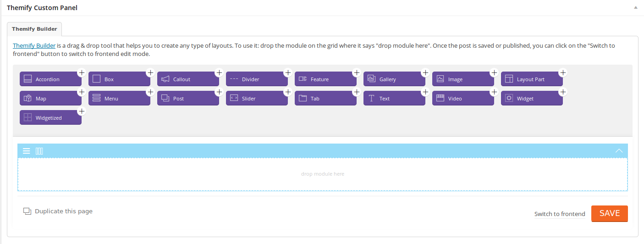Screen dimensions: 644x244
Task: Switch to the Themify Builder tab
Action: [x=34, y=29]
